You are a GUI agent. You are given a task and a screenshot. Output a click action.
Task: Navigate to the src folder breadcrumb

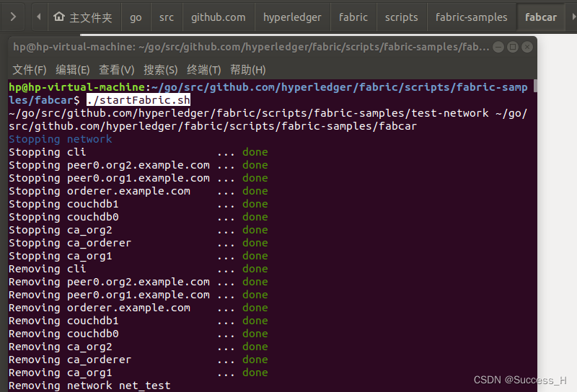point(167,17)
